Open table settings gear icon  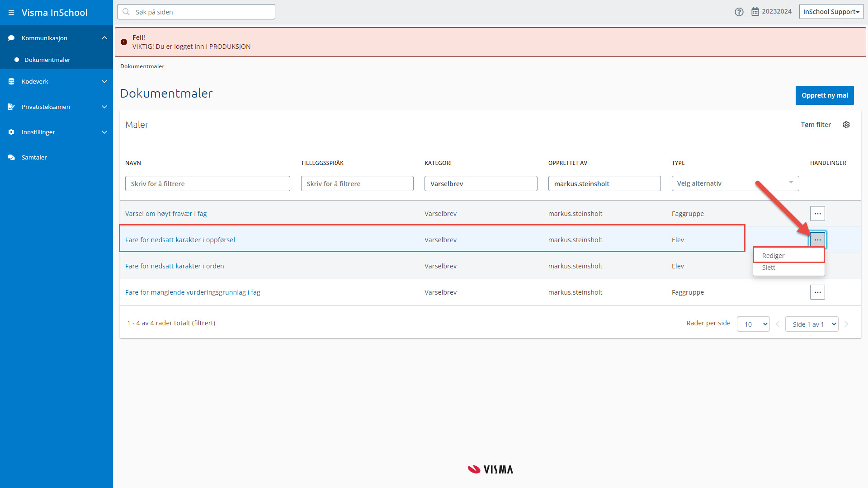click(846, 125)
